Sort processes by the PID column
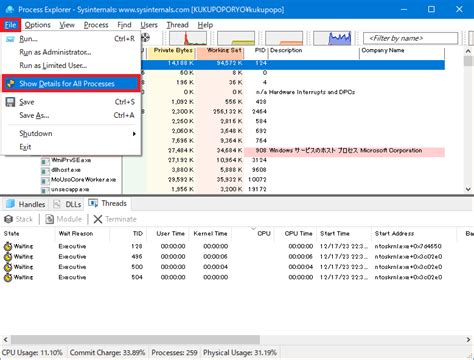This screenshot has height=360, width=474. (x=256, y=53)
